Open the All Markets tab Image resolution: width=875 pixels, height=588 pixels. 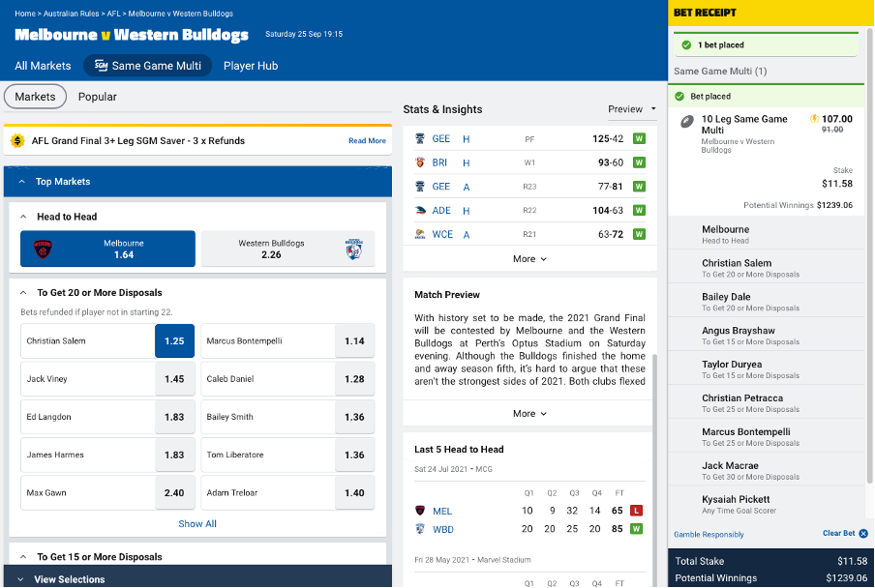[x=43, y=66]
